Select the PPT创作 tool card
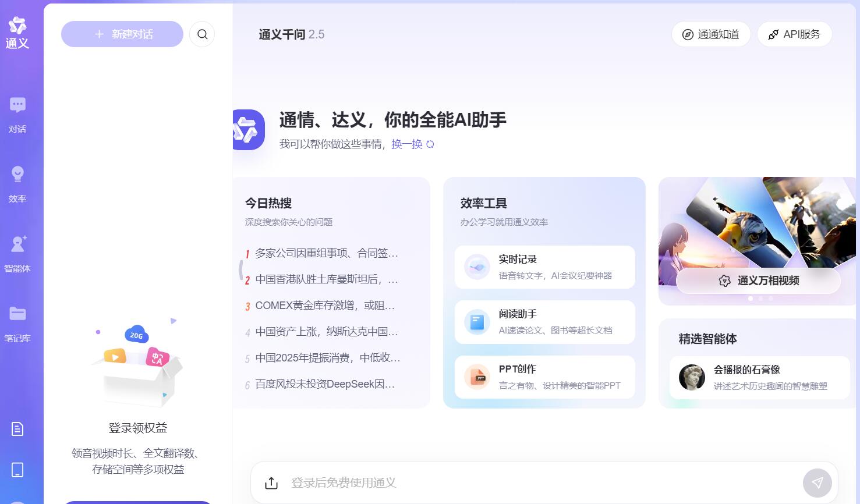Image resolution: width=860 pixels, height=504 pixels. point(544,377)
